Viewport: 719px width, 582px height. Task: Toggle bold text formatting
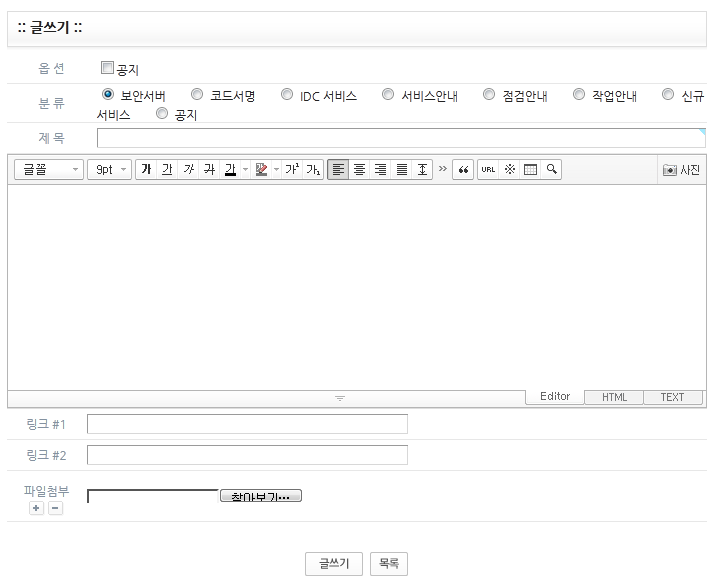(146, 170)
